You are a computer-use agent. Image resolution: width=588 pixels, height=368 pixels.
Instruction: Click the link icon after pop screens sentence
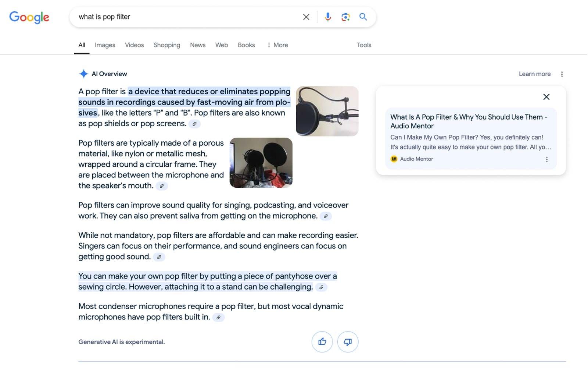(x=195, y=124)
